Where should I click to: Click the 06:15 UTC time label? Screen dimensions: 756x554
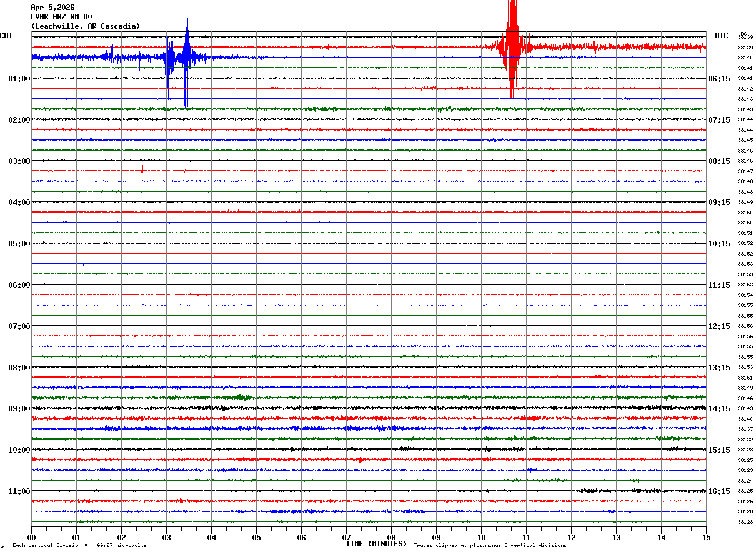(x=719, y=79)
